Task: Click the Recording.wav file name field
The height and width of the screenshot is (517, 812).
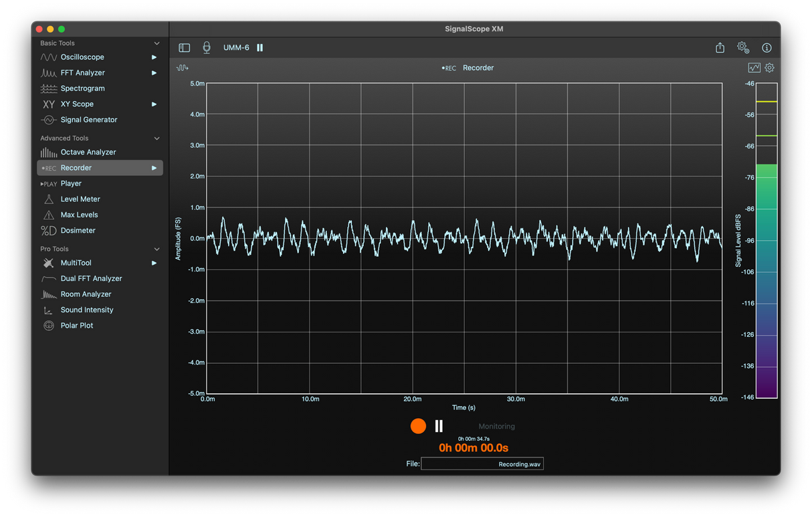Action: tap(482, 463)
